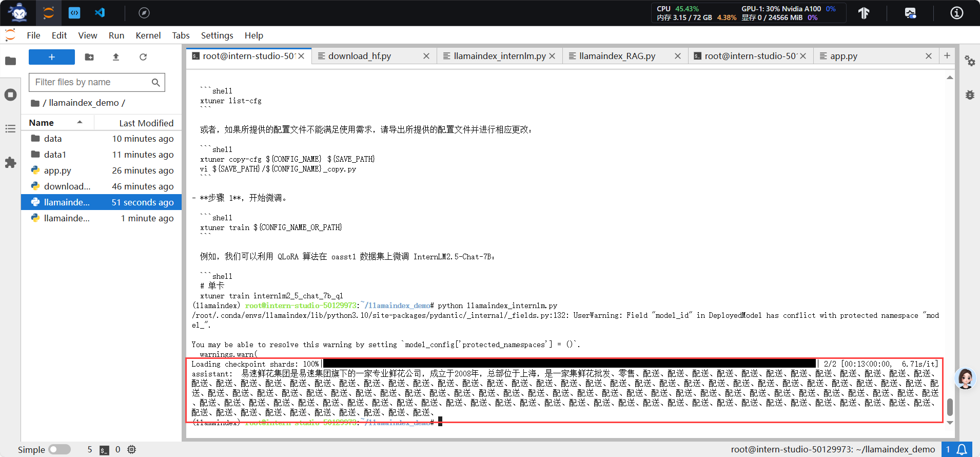Select app.py in the file list

tap(101, 170)
